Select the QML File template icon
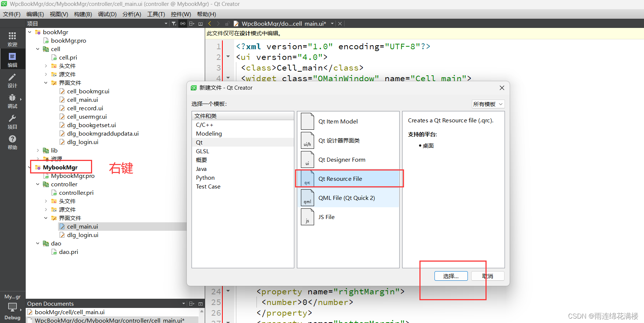The width and height of the screenshot is (644, 323). click(x=308, y=198)
